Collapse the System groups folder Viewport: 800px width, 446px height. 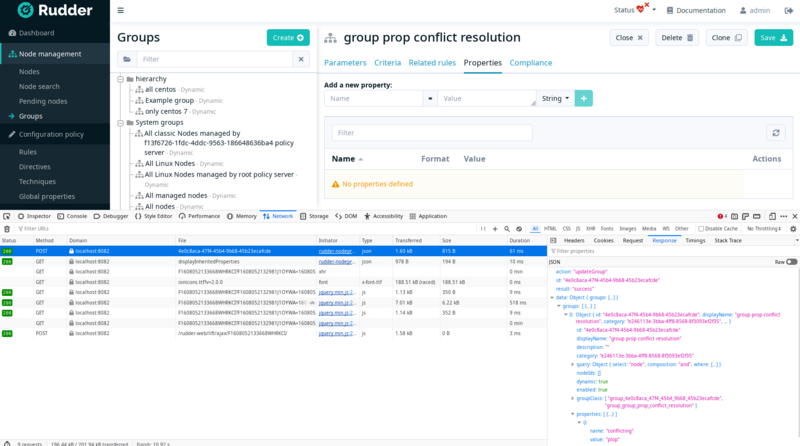120,123
